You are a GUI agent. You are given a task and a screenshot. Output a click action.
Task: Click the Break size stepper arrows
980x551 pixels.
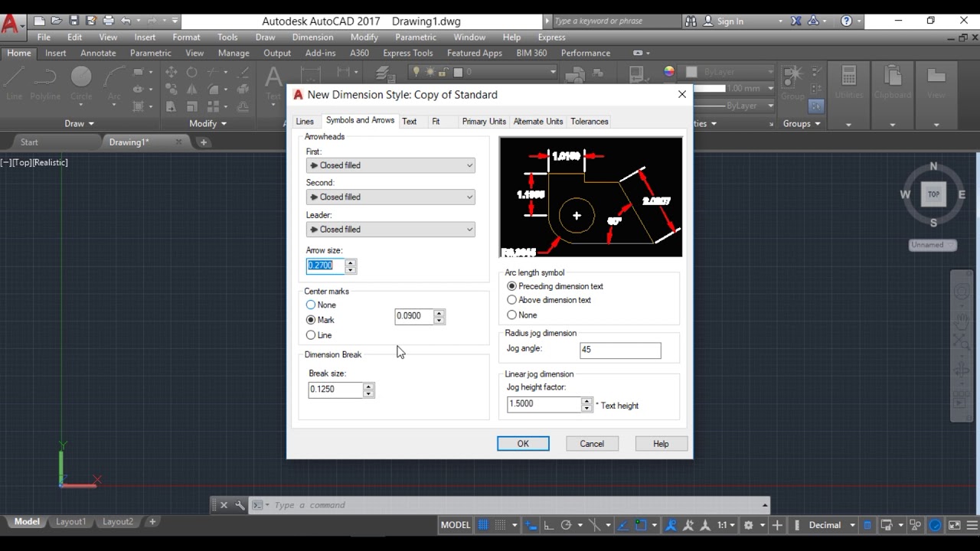pos(369,390)
